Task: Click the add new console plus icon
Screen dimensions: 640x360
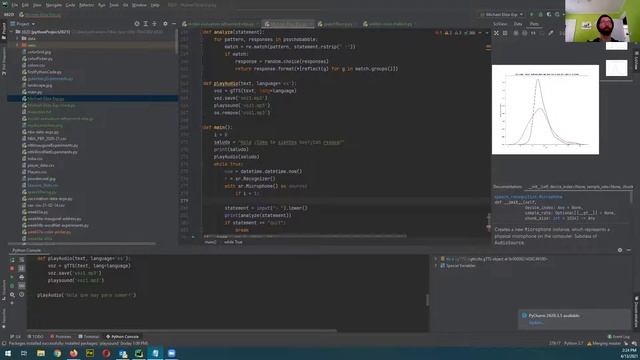Action: point(12,303)
